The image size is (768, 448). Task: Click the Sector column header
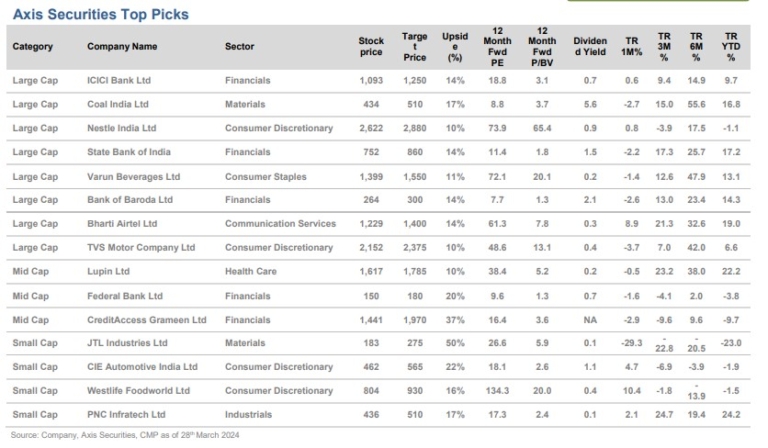(x=240, y=46)
